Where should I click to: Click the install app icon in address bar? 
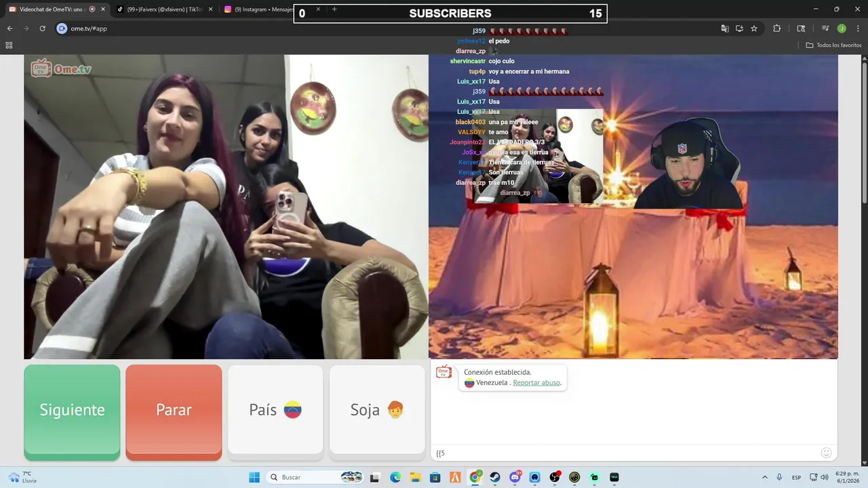739,28
